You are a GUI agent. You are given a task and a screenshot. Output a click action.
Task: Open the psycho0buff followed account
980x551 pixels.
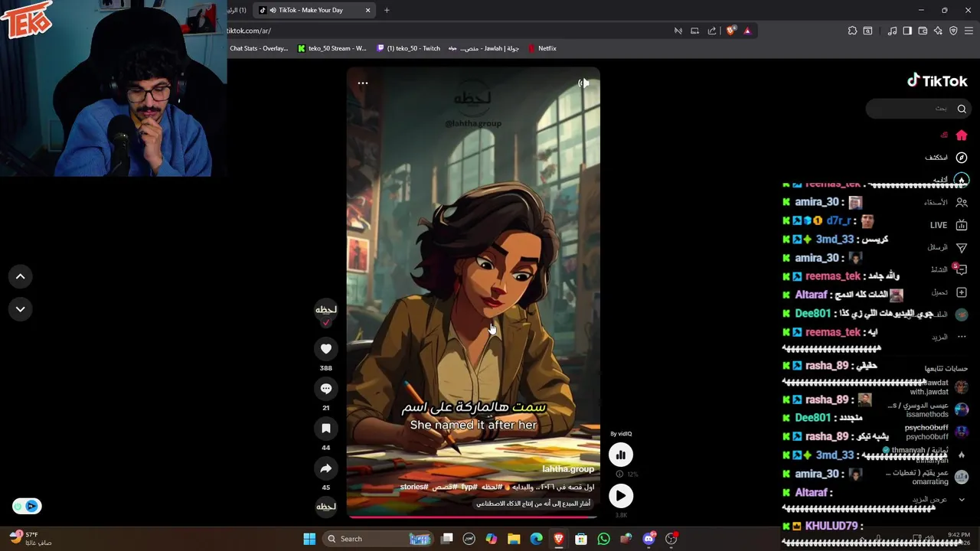click(x=937, y=432)
